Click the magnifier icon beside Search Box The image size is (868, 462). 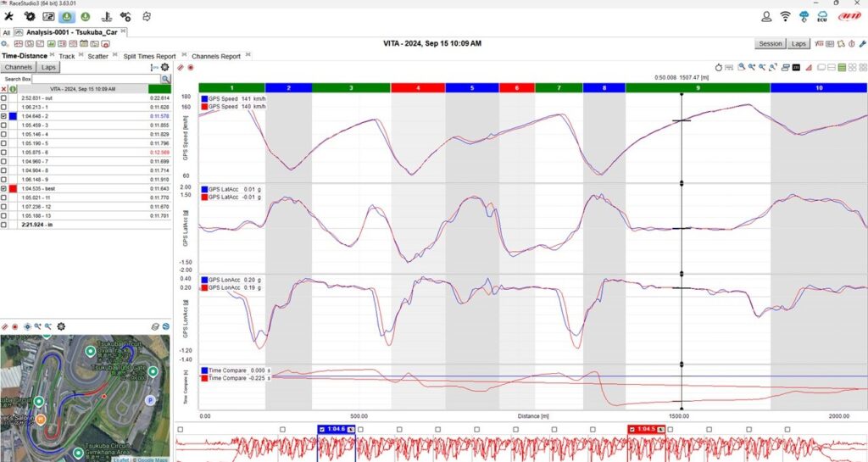(165, 79)
